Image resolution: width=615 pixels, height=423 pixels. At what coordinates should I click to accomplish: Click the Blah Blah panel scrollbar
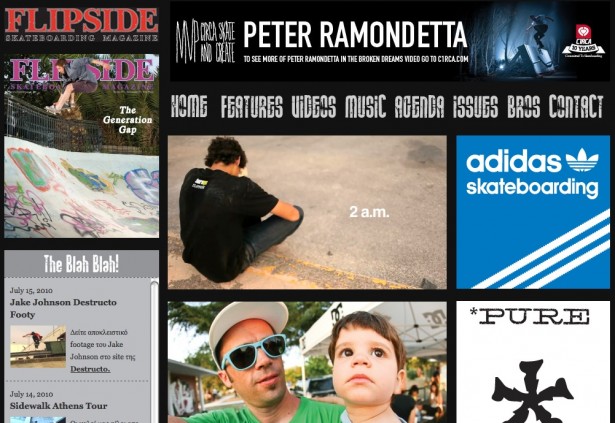(154, 351)
